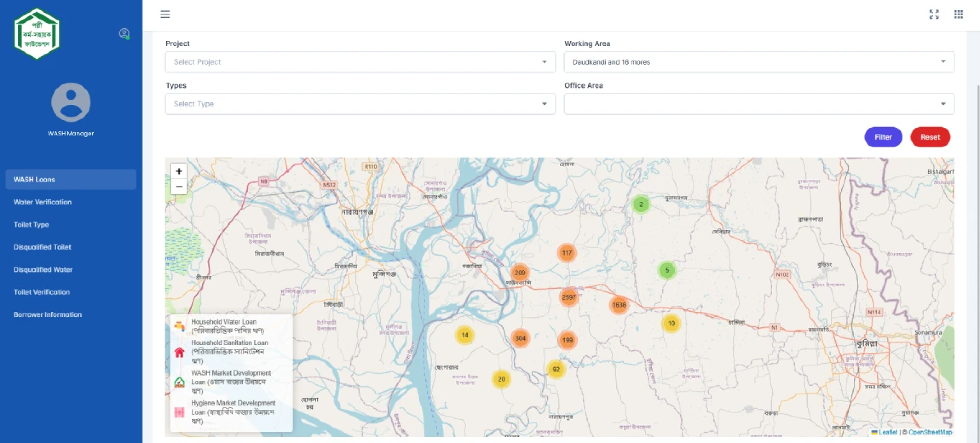Click the green cluster marker 2
980x443 pixels.
[641, 204]
